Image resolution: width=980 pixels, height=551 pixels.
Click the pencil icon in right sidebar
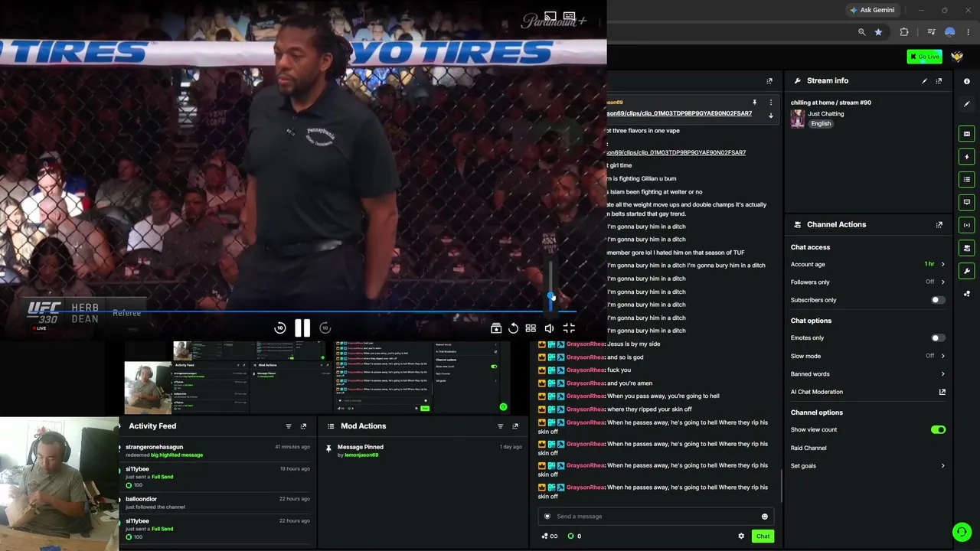967,104
